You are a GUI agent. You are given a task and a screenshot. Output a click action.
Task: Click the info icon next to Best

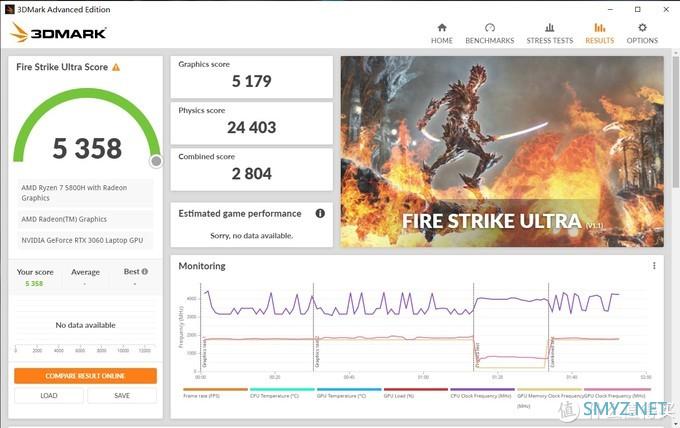pyautogui.click(x=145, y=271)
